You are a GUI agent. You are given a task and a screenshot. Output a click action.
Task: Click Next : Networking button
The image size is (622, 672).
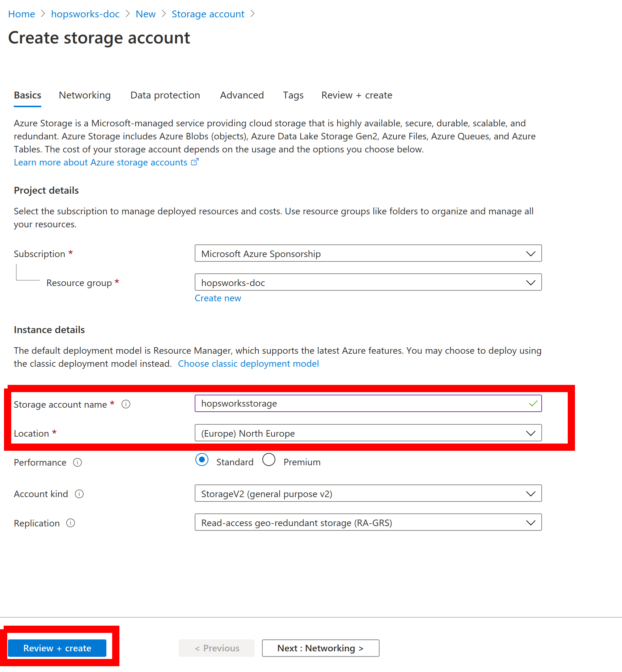click(x=320, y=648)
